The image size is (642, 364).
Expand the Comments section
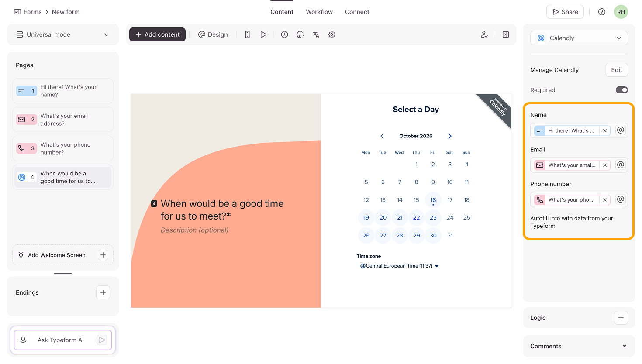click(x=579, y=346)
